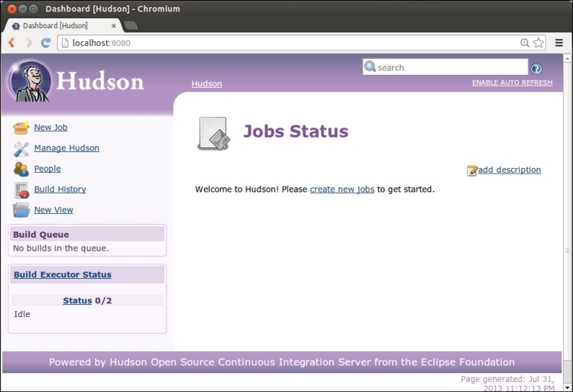Open the New Job link
The height and width of the screenshot is (392, 573).
(50, 127)
